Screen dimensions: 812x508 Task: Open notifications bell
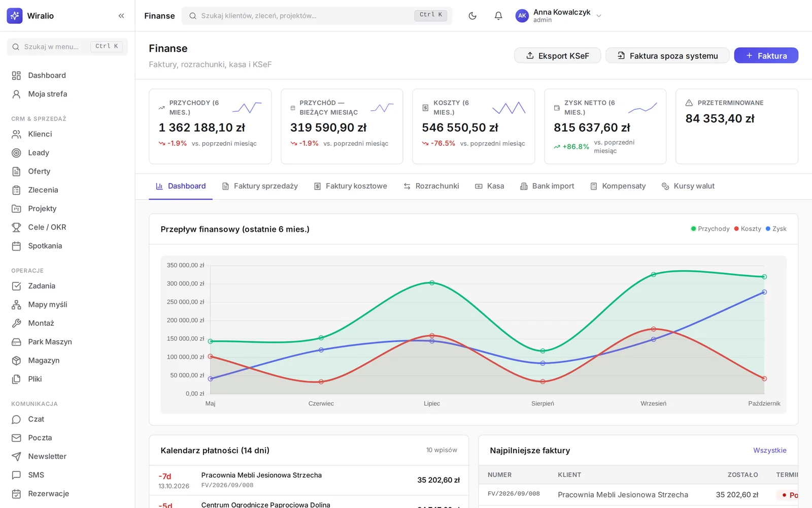click(498, 16)
